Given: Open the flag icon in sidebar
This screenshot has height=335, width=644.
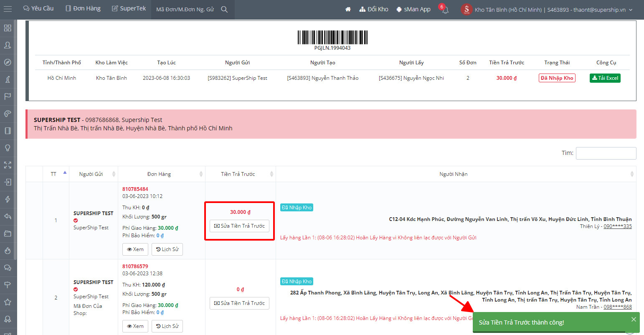Looking at the screenshot, I should [x=8, y=96].
